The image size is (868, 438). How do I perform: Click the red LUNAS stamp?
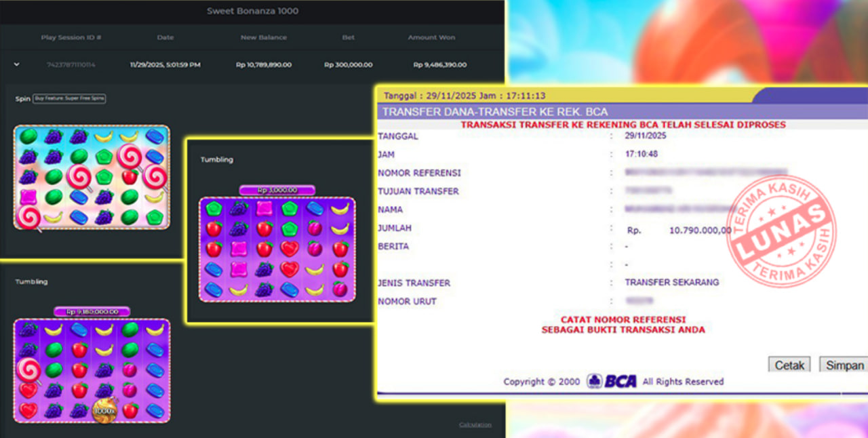click(x=781, y=231)
